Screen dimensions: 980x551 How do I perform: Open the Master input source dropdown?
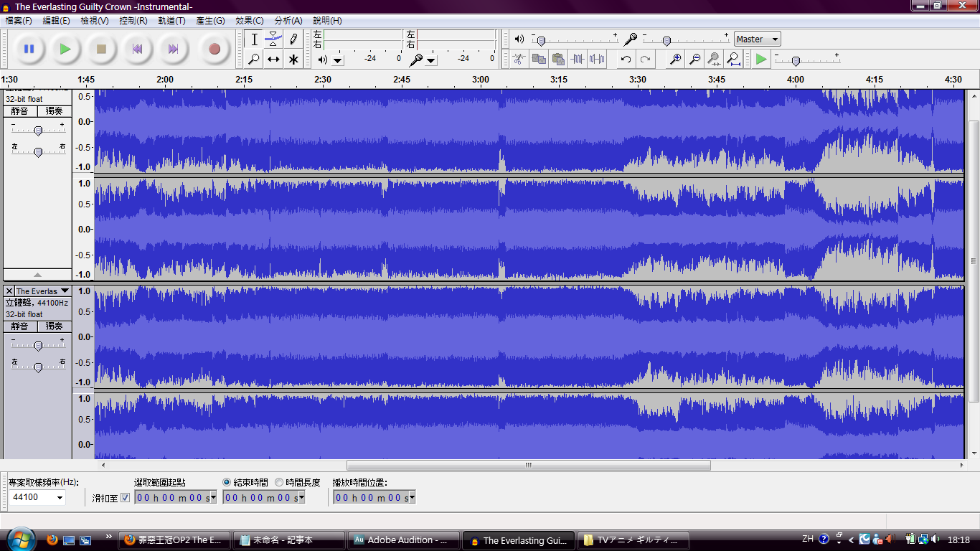click(x=757, y=39)
